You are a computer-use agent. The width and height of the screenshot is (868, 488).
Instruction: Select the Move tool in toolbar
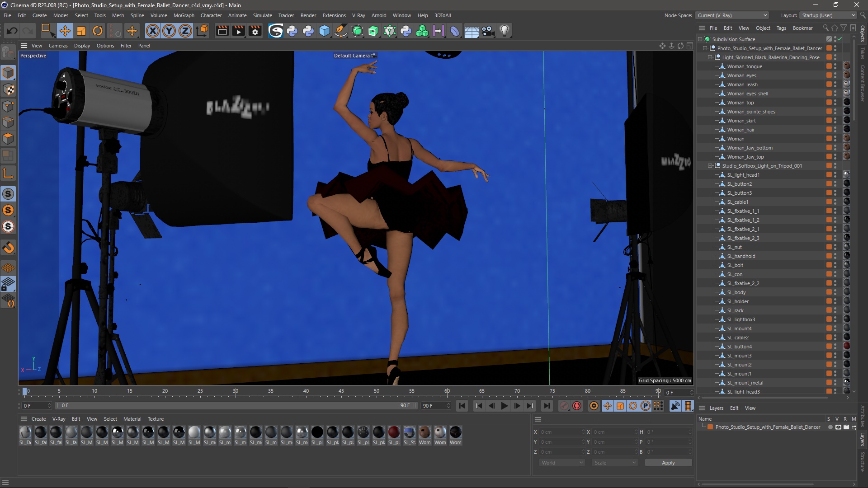point(65,31)
